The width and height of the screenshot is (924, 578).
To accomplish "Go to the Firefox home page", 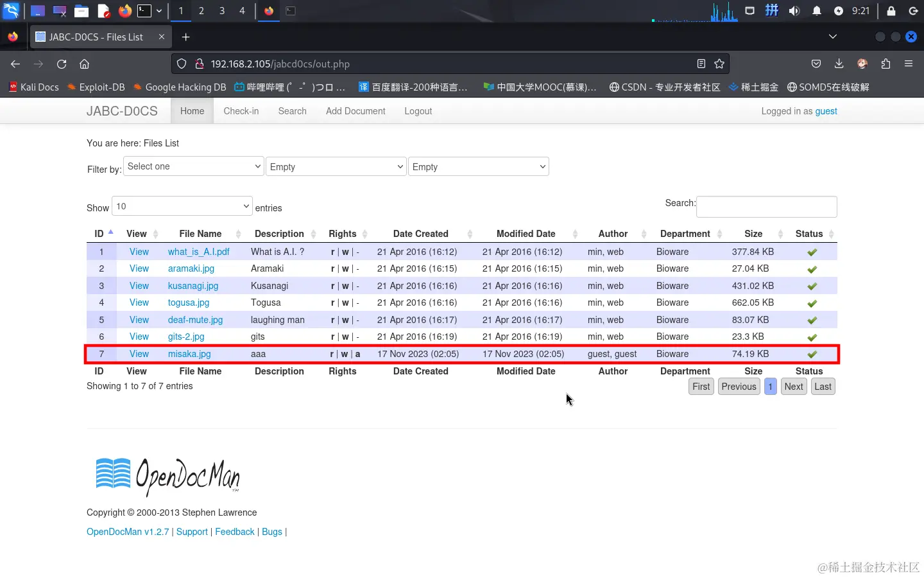I will (84, 64).
